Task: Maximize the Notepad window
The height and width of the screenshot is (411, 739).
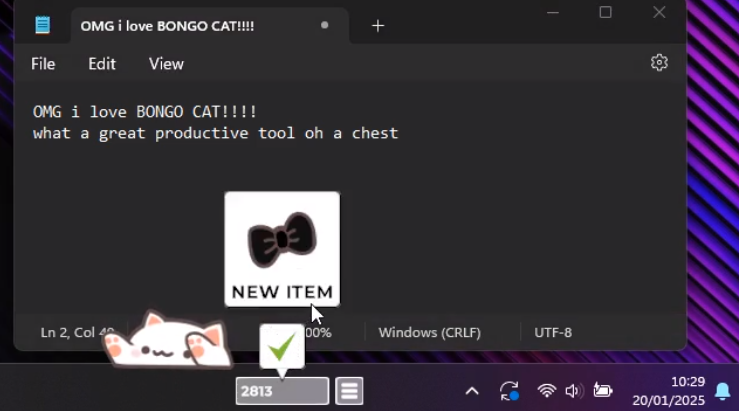Action: click(605, 12)
